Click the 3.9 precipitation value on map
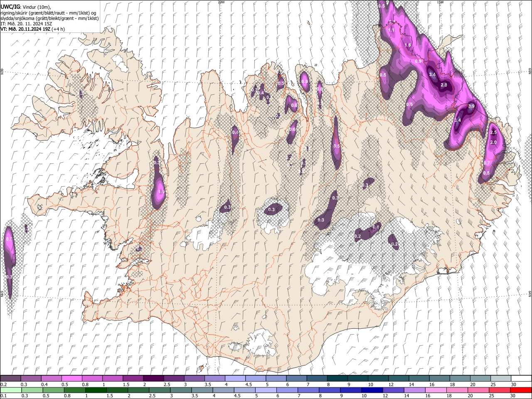This screenshot has width=532, height=399. (x=471, y=106)
